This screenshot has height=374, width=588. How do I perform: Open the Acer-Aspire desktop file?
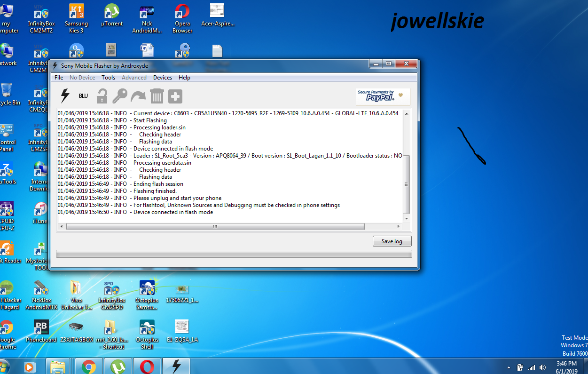coord(218,16)
